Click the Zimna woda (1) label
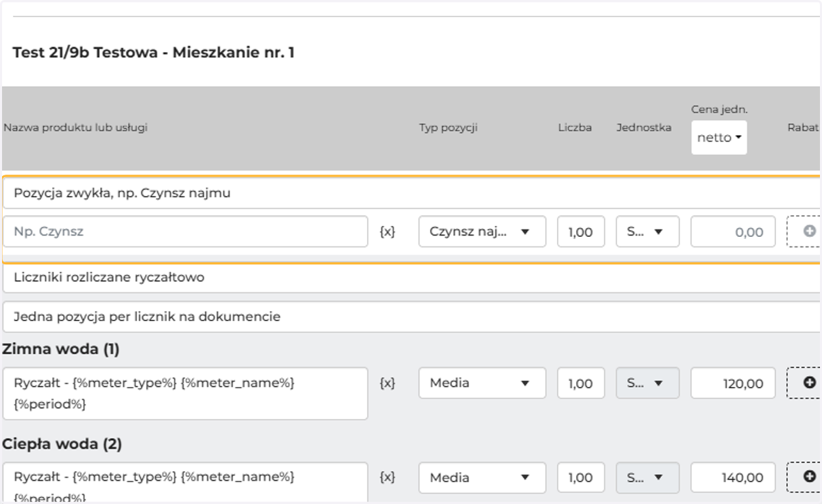The width and height of the screenshot is (822, 504). pyautogui.click(x=61, y=349)
